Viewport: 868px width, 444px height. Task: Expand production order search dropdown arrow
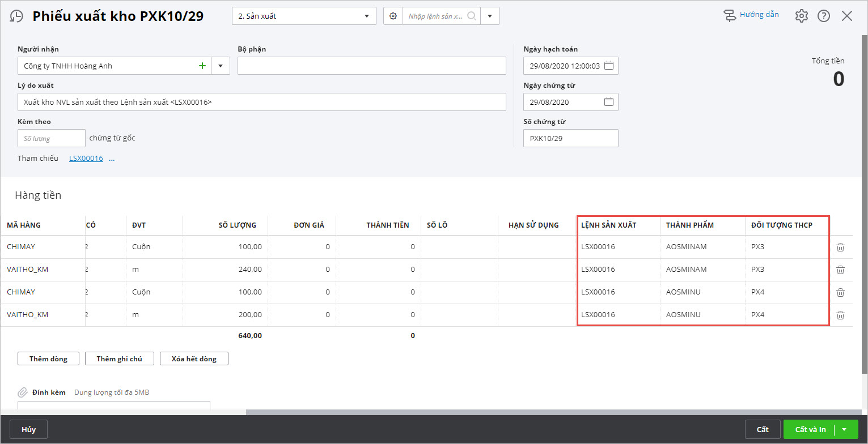click(489, 16)
